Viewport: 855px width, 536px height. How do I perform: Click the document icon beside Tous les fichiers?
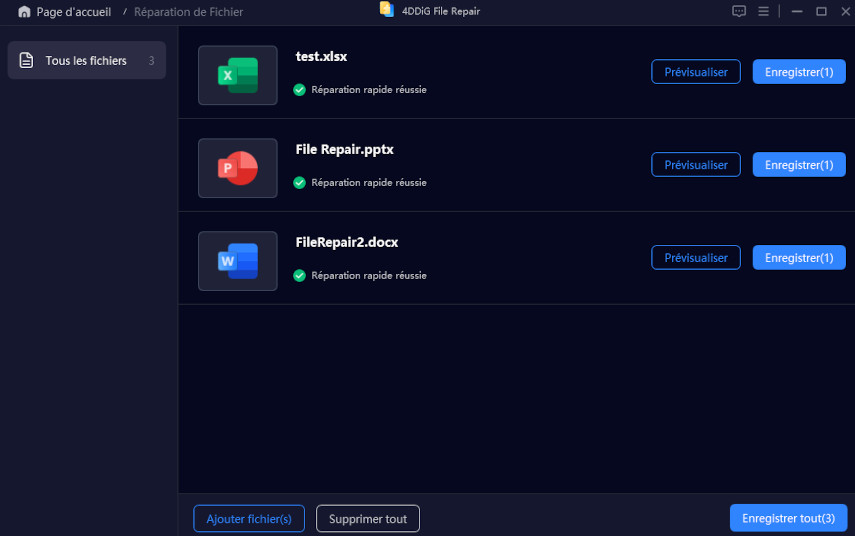(x=26, y=61)
